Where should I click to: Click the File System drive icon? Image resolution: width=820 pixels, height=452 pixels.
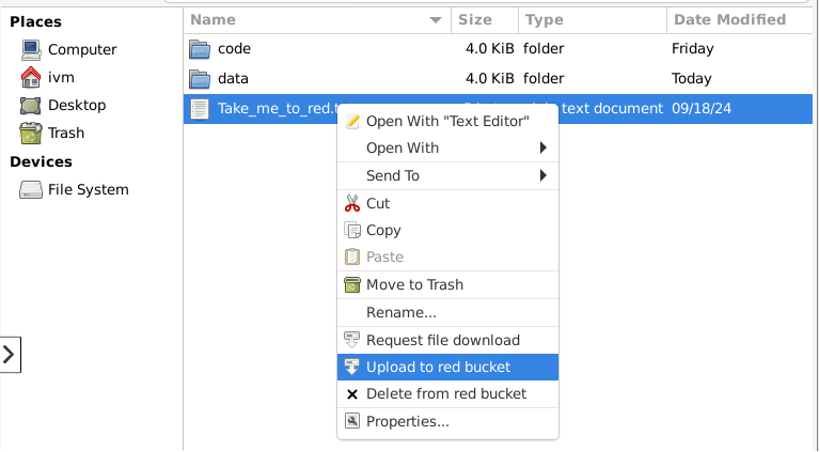[x=31, y=190]
